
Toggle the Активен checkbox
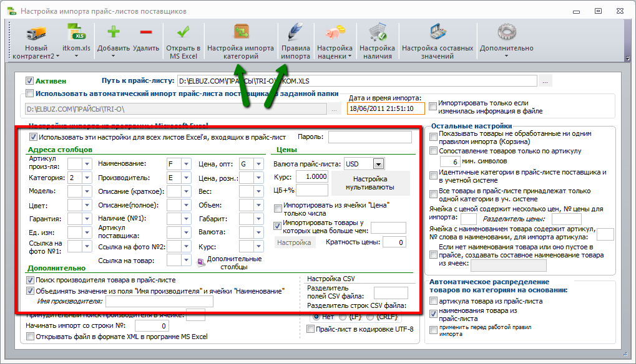pos(29,81)
